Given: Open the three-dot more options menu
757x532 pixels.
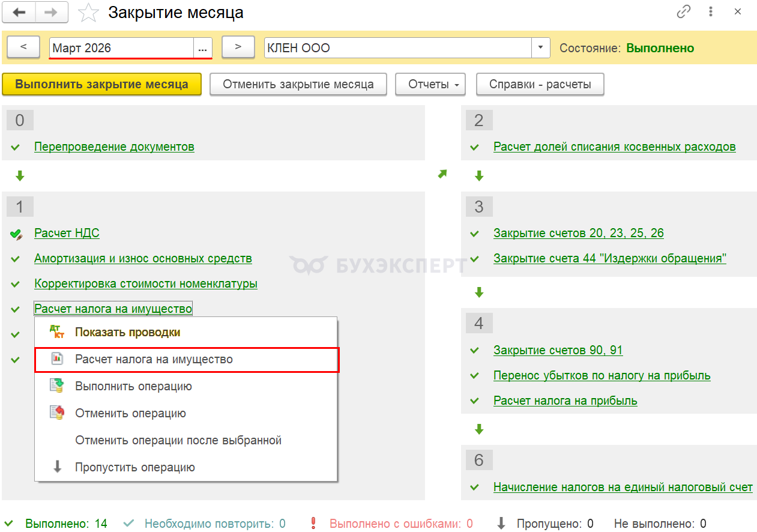Looking at the screenshot, I should coord(711,12).
